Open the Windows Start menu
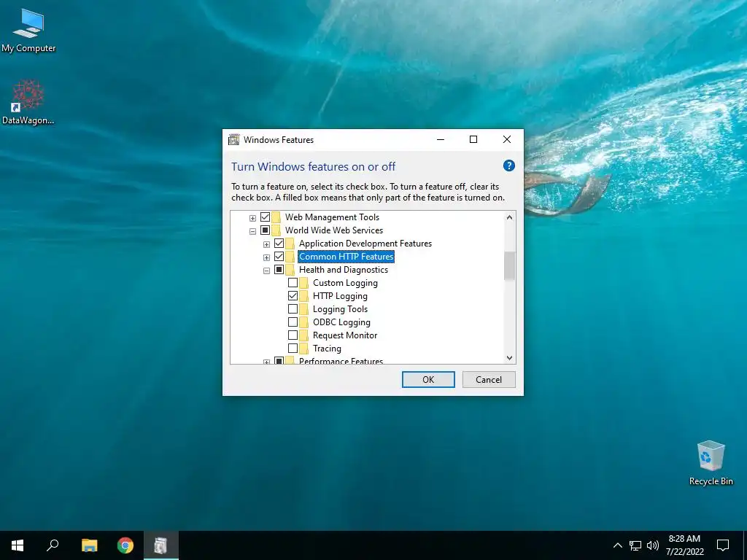The height and width of the screenshot is (560, 747). coord(18,545)
